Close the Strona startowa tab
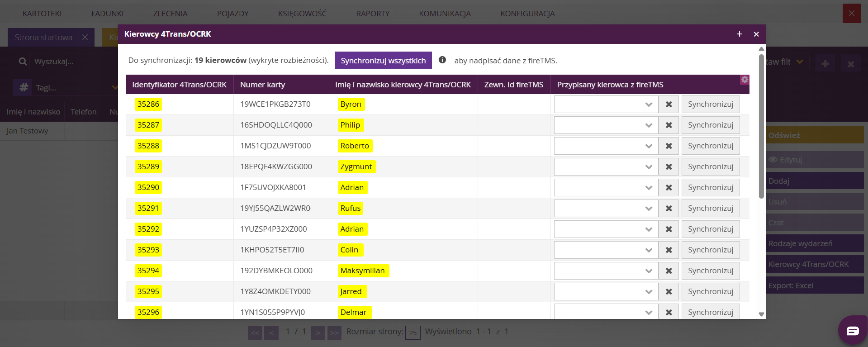Viewport: 868px width, 347px height. (x=85, y=38)
